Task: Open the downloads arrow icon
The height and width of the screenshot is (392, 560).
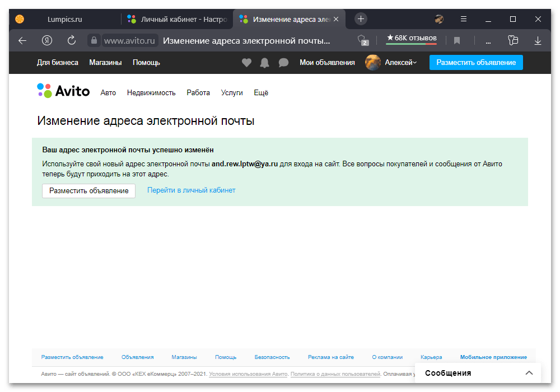Action: point(538,41)
